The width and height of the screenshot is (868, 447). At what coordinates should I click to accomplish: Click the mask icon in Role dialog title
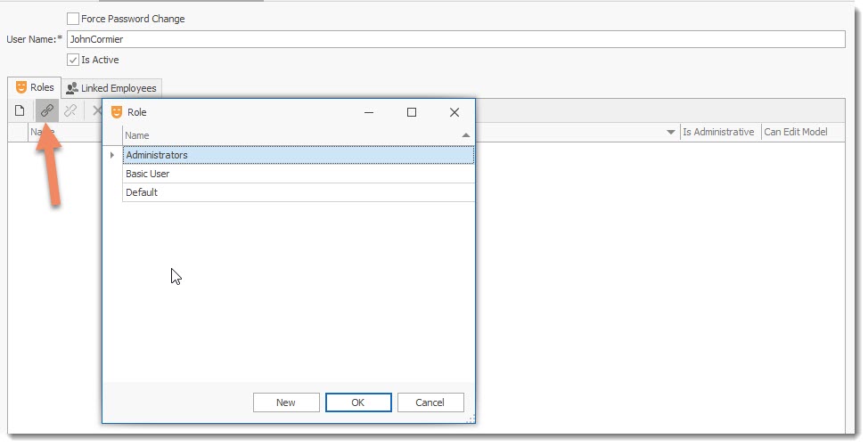(x=116, y=112)
